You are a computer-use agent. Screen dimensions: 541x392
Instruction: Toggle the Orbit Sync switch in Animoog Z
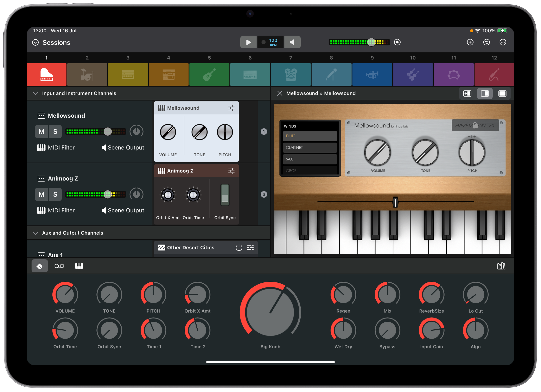click(x=225, y=195)
